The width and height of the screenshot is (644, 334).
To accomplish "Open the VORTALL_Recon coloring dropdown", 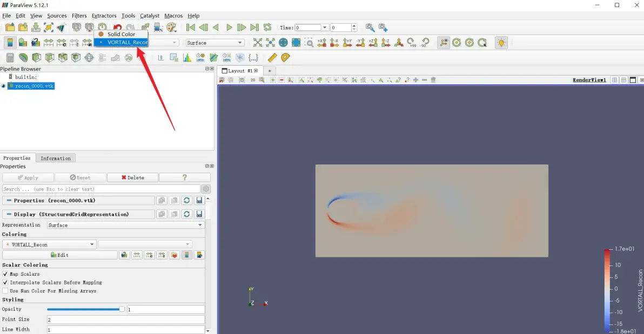I will pos(49,244).
